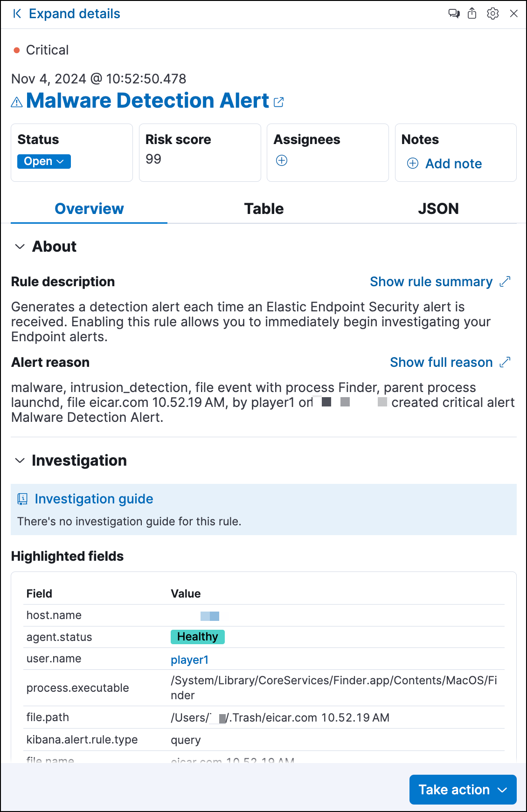
Task: Switch to the JSON tab
Action: pyautogui.click(x=438, y=209)
